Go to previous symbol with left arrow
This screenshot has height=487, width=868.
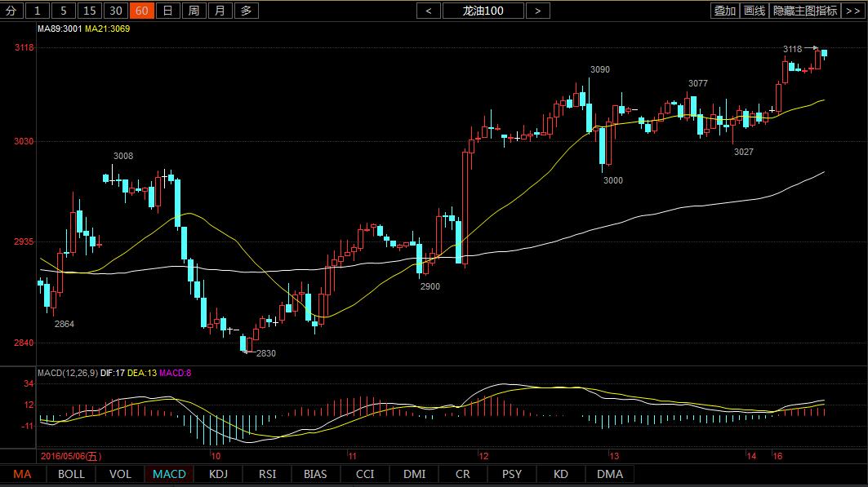(x=428, y=11)
